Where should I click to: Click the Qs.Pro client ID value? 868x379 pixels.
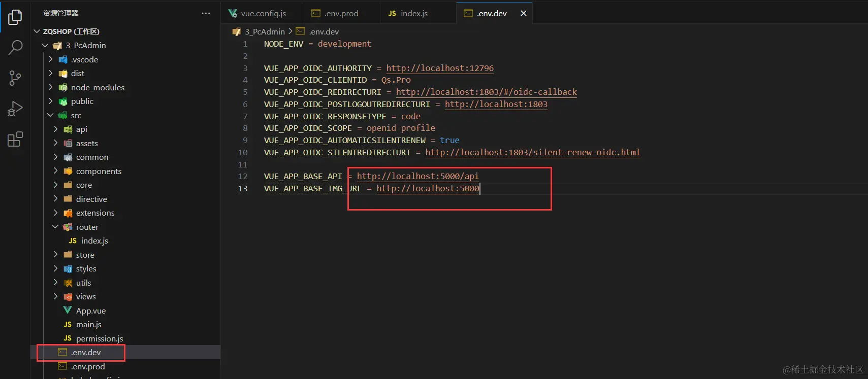(x=396, y=80)
